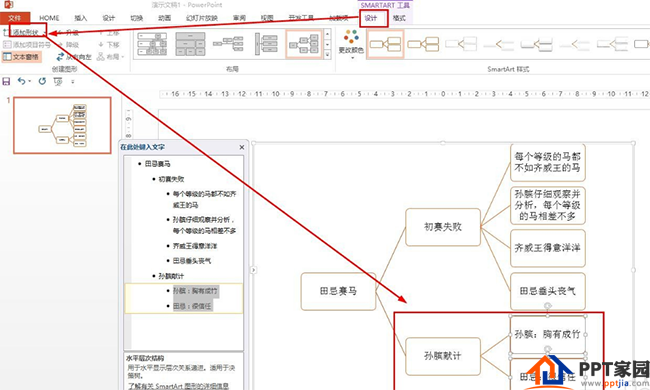Close the 在此处键入文字 text pane
This screenshot has width=650, height=390.
pos(242,147)
